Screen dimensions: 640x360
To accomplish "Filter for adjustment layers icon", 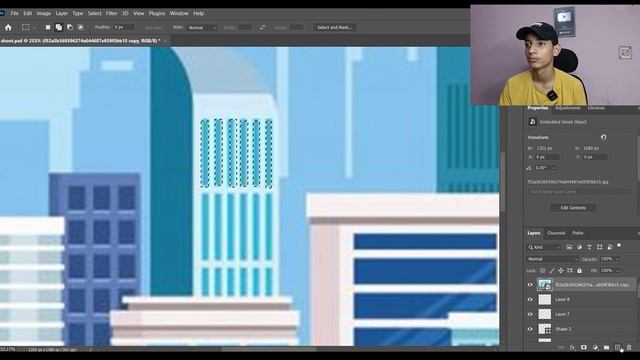I will click(x=579, y=247).
